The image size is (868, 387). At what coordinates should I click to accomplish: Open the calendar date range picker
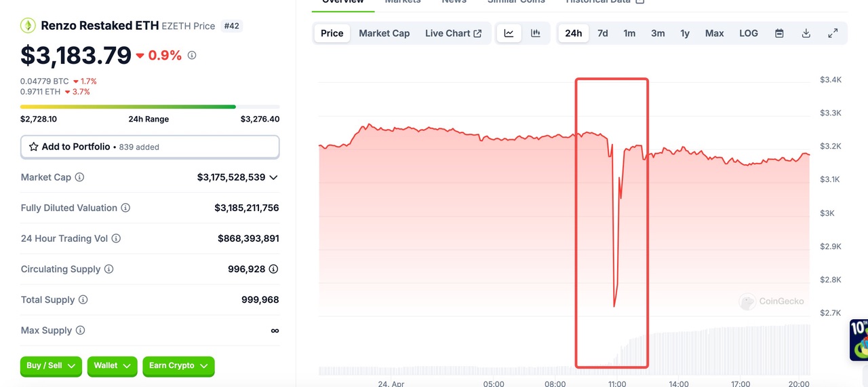point(779,33)
